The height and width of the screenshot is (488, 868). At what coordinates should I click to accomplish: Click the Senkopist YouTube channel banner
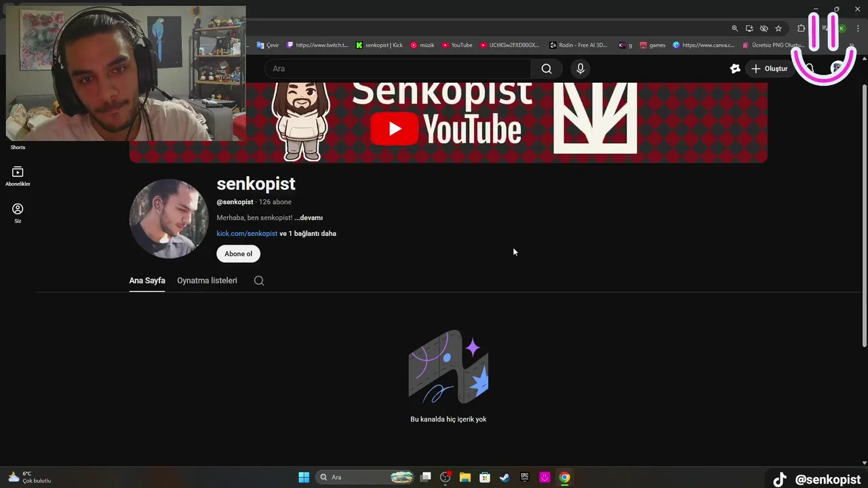pyautogui.click(x=448, y=123)
